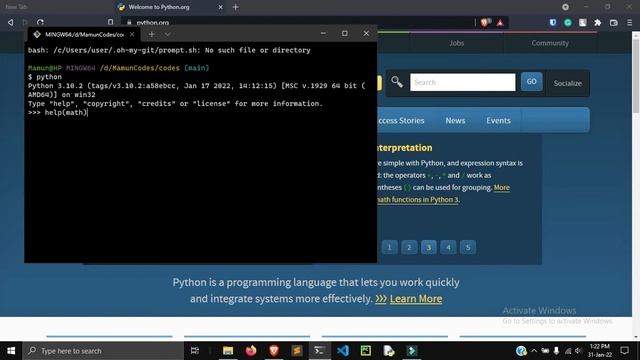This screenshot has width=640, height=360.
Task: Click the help(math) command line in terminal
Action: (x=58, y=113)
